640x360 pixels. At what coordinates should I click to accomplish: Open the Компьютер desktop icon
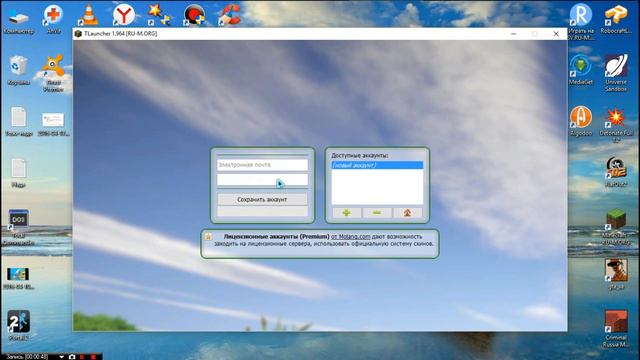coord(18,19)
